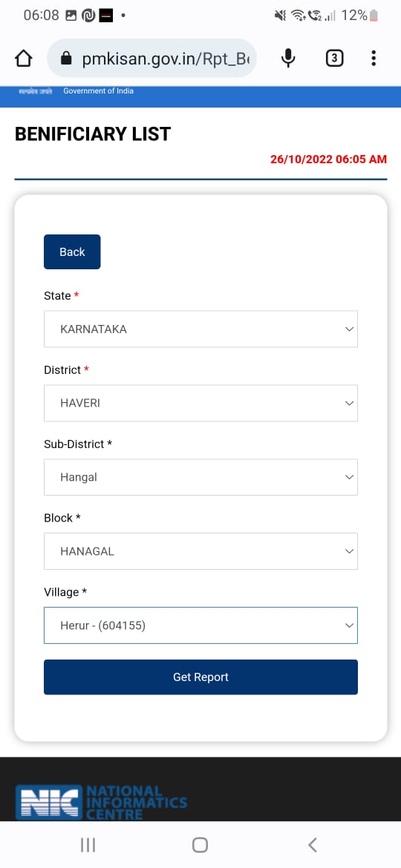
Task: Tap the browser home icon
Action: click(23, 58)
